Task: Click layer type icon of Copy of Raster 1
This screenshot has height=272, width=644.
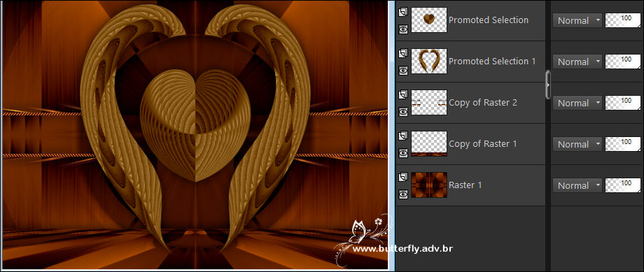Action: (403, 136)
